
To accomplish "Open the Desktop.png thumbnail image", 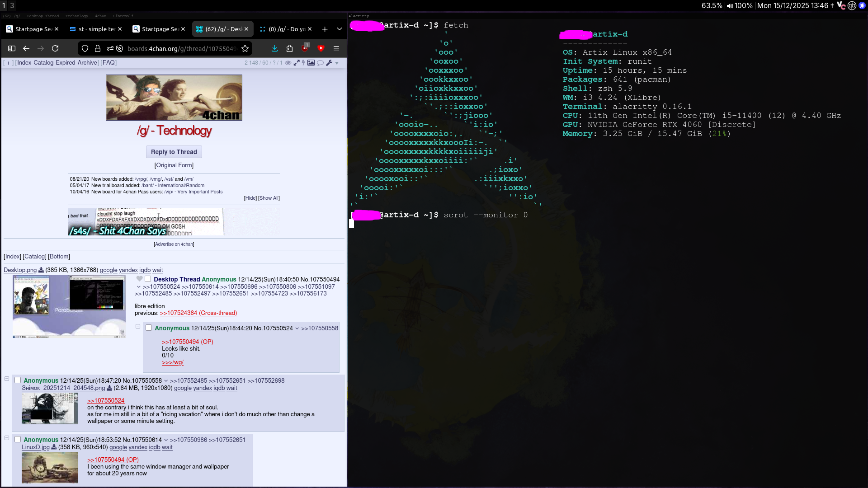I will tap(69, 306).
